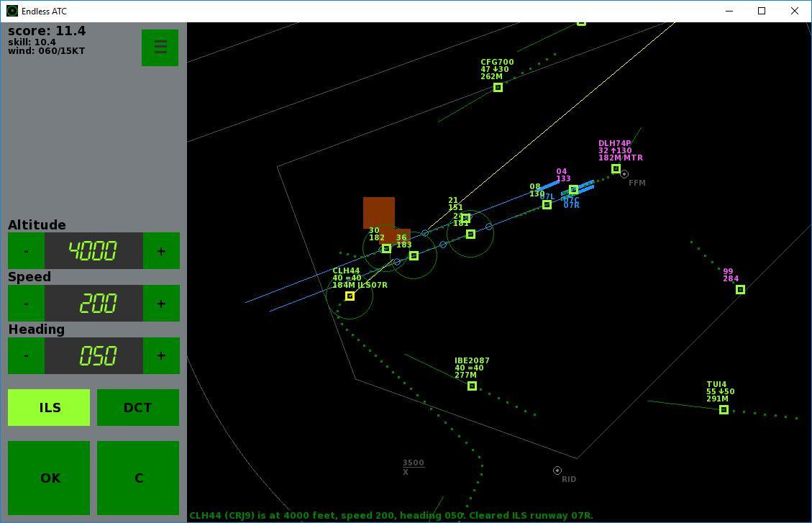The image size is (812, 523).
Task: Toggle the ILS approach button
Action: click(49, 407)
